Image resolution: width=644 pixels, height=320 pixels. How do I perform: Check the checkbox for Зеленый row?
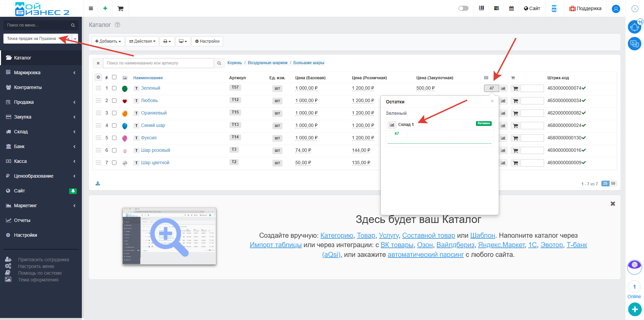point(114,88)
